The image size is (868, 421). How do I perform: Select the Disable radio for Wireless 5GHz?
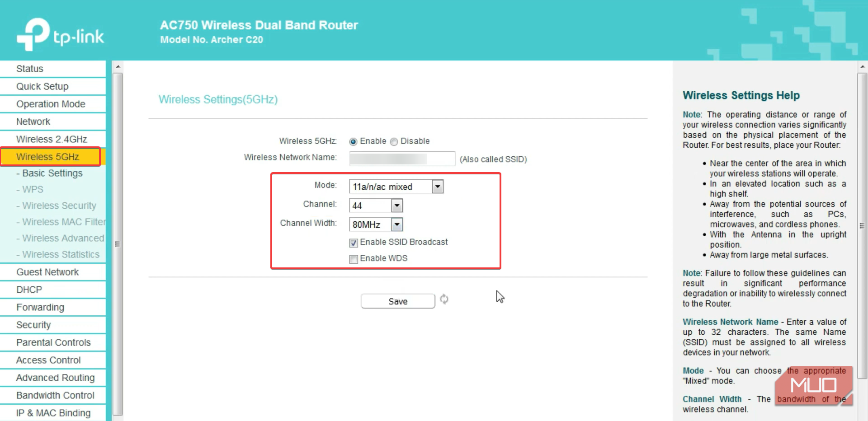click(x=394, y=142)
